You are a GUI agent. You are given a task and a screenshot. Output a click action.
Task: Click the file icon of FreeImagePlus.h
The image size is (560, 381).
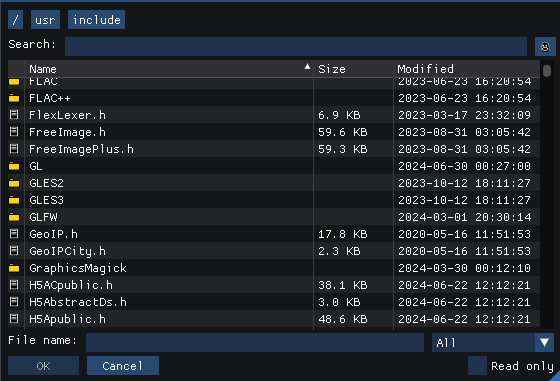pyautogui.click(x=14, y=149)
